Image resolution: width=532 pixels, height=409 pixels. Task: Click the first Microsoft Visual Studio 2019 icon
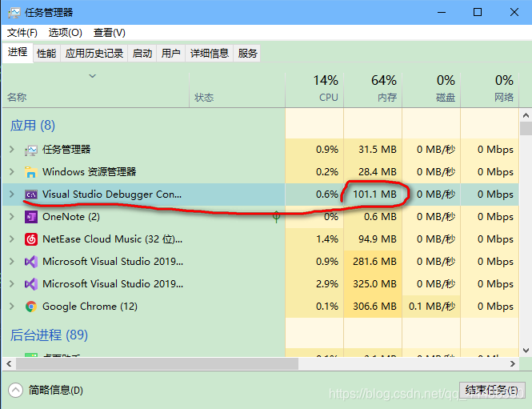[31, 262]
